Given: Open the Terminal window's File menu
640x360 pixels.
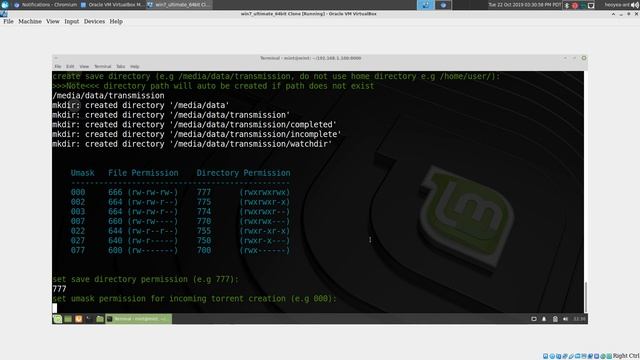Looking at the screenshot, I should [58, 67].
